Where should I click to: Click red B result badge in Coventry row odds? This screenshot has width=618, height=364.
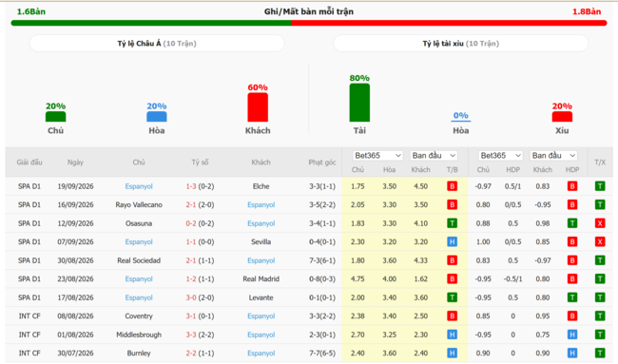pos(452,316)
